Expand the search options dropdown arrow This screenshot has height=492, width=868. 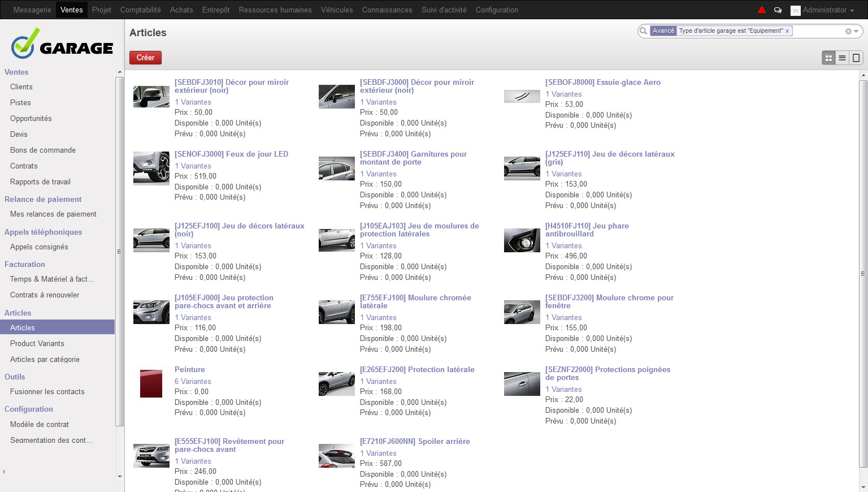pos(856,32)
